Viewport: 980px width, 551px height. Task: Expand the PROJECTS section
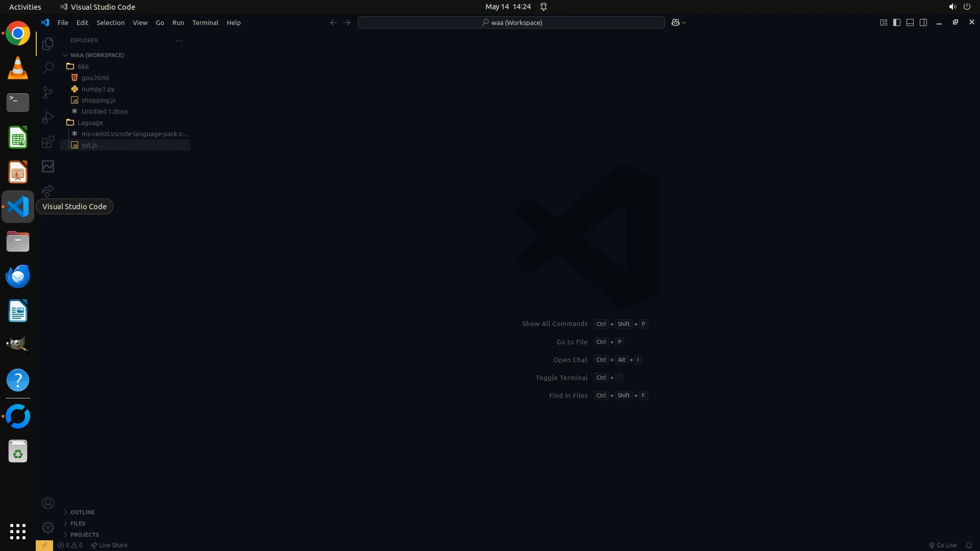coord(84,535)
